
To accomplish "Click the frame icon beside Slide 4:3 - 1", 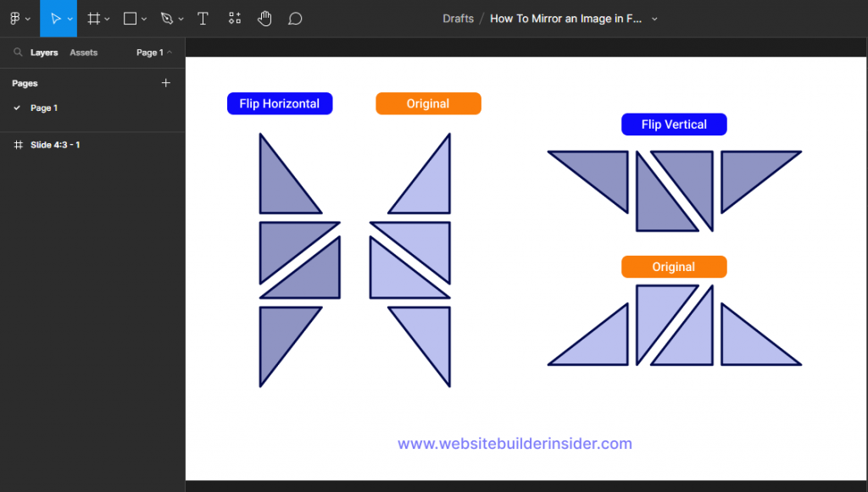I will (x=19, y=145).
